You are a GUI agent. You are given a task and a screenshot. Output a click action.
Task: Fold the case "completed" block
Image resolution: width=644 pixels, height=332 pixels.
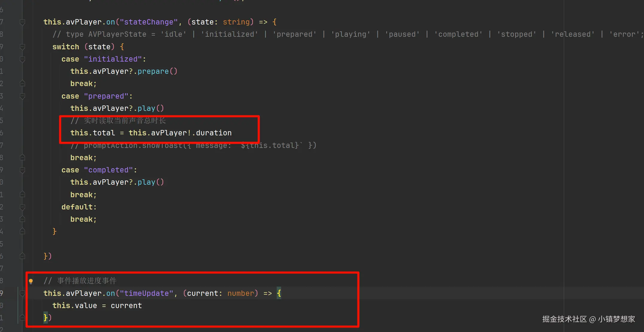pyautogui.click(x=22, y=170)
